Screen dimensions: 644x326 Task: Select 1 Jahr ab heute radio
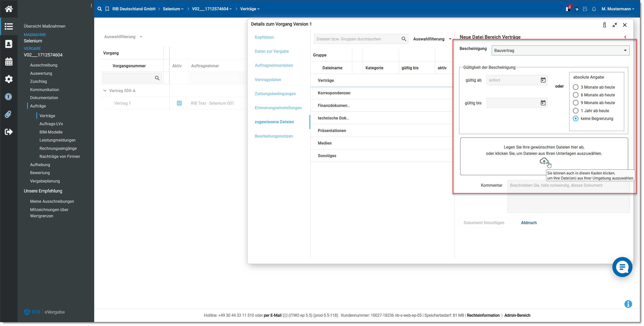point(575,111)
